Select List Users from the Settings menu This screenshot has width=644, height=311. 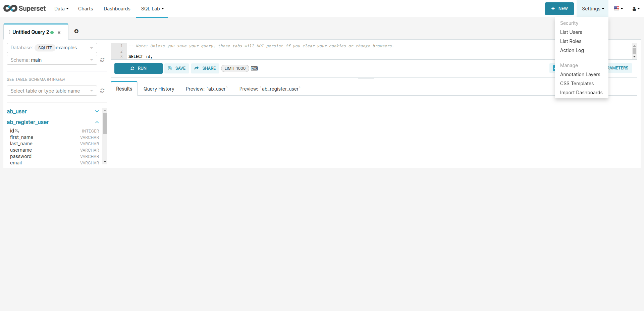coord(571,32)
